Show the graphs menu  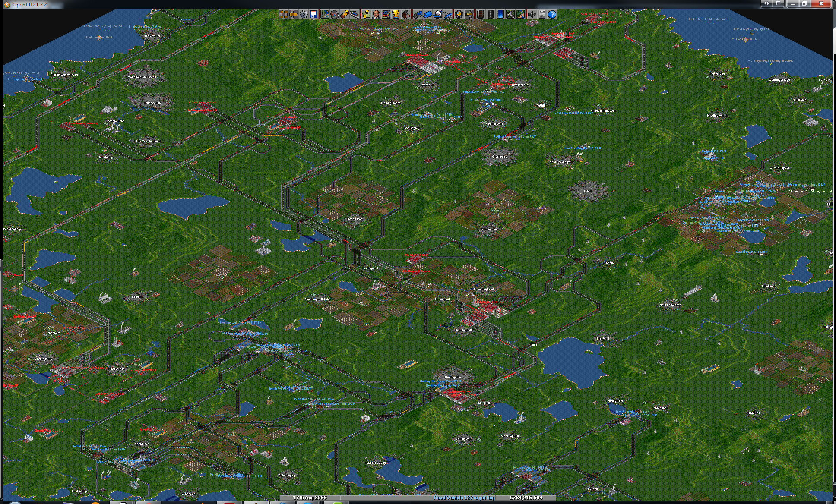click(x=386, y=14)
